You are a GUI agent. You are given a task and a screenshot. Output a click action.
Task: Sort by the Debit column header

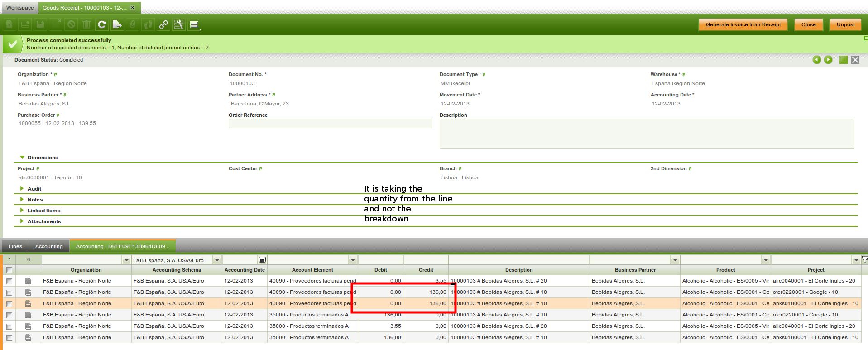pos(380,270)
